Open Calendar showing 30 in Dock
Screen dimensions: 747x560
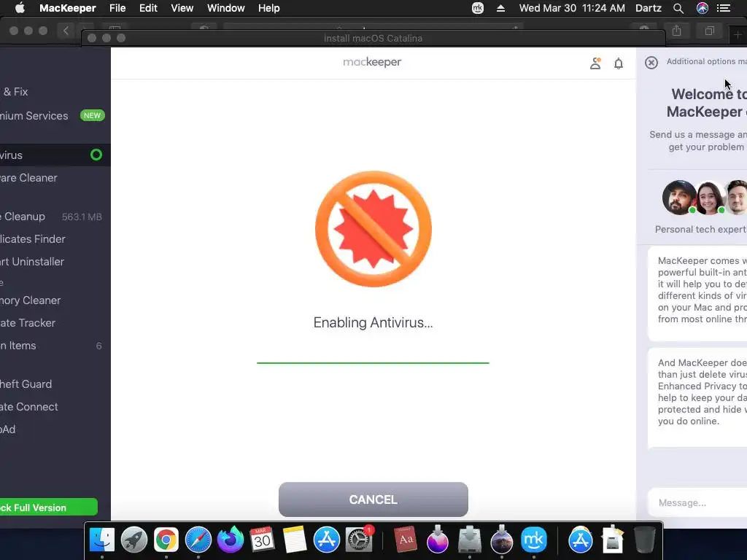click(262, 540)
